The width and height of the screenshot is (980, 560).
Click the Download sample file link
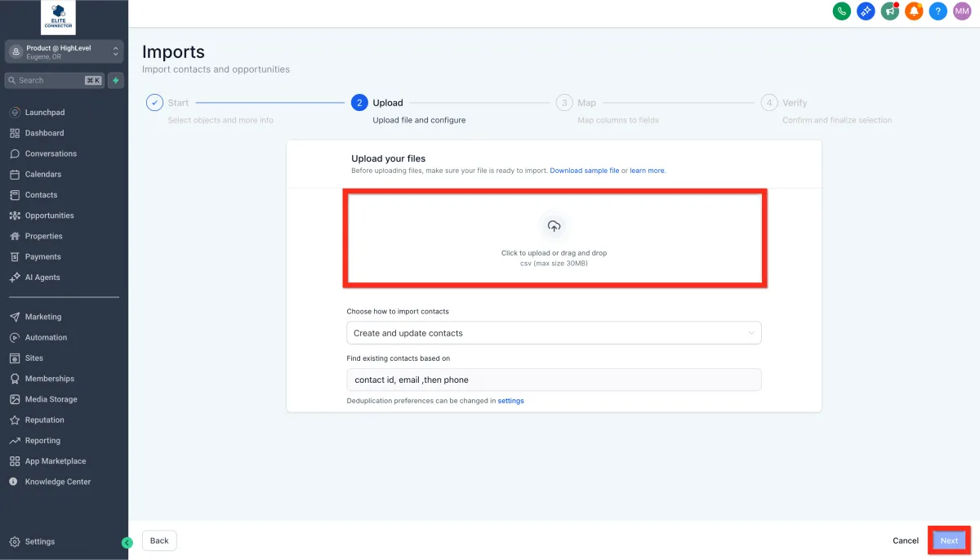pos(585,171)
